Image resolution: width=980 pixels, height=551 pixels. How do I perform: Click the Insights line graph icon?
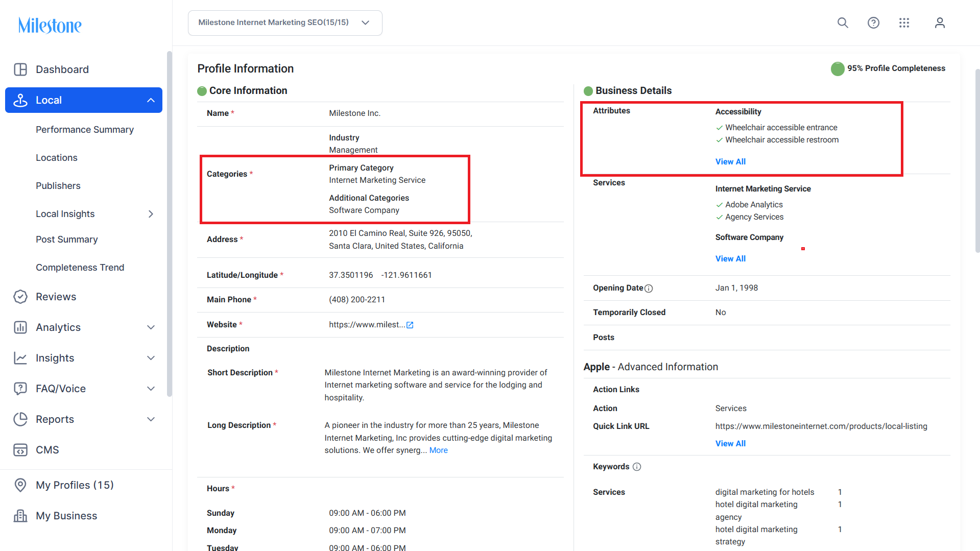[20, 358]
